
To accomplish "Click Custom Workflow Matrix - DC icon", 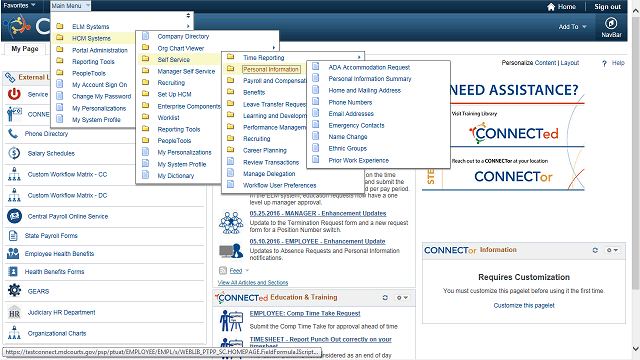I will click(14, 195).
